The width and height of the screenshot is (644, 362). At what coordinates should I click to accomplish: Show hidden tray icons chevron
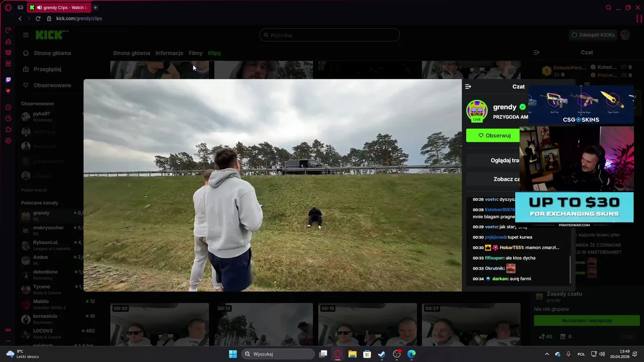point(547,354)
